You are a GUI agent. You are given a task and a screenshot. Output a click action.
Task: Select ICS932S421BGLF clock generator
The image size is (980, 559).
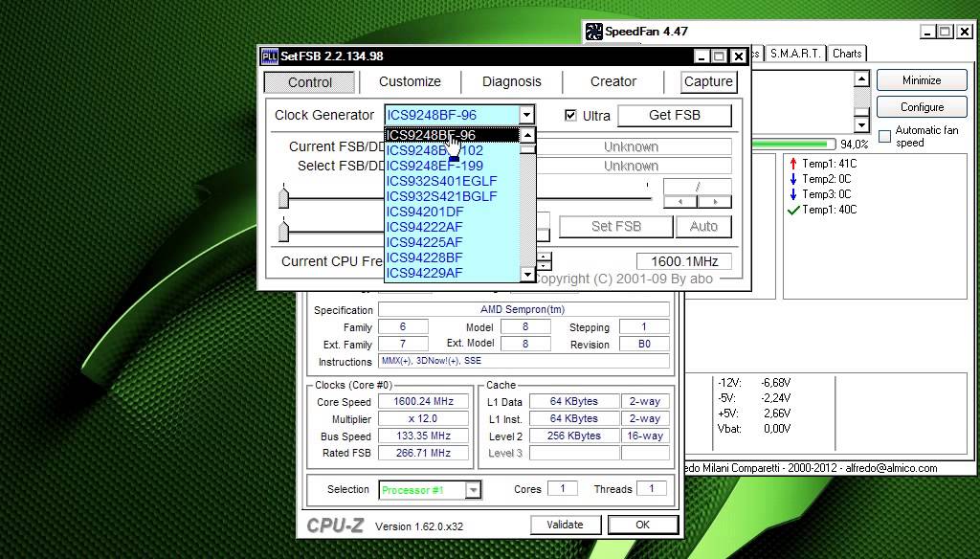click(452, 196)
